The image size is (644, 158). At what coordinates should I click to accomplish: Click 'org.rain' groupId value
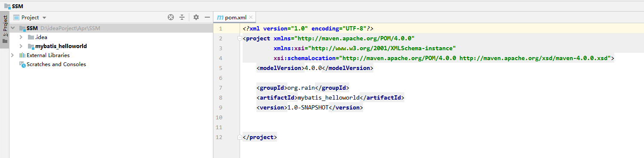coord(301,88)
